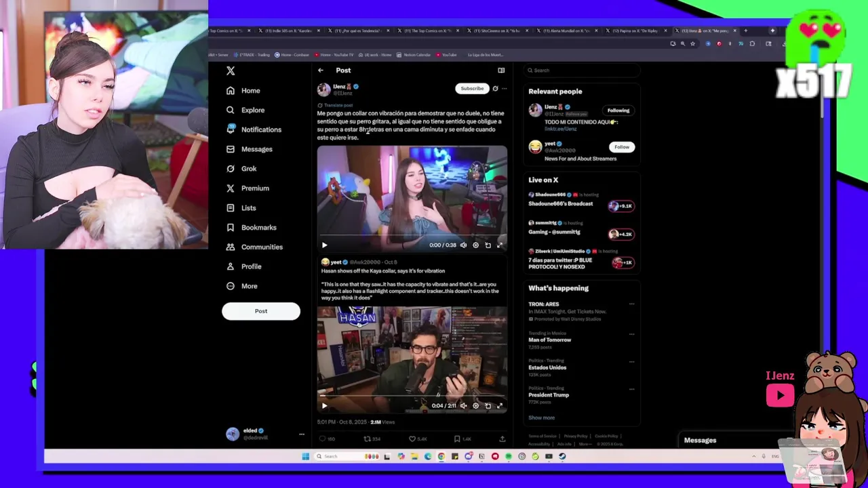Mute the IJenz video volume icon
The image size is (868, 488).
tap(463, 245)
